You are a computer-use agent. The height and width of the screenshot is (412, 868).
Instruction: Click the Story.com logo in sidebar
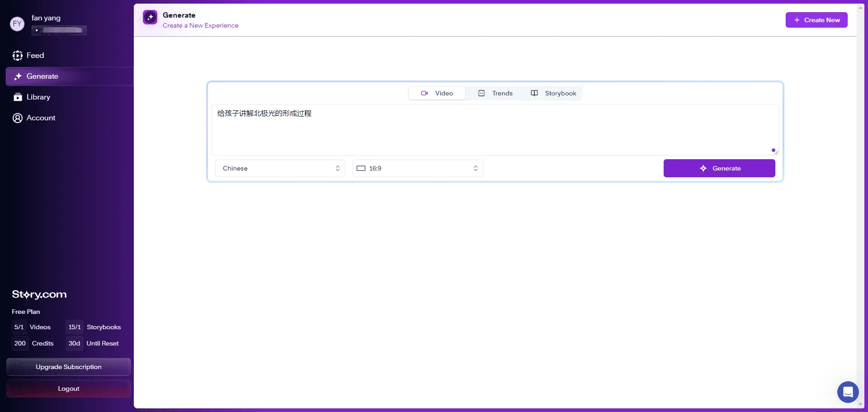[x=39, y=294]
